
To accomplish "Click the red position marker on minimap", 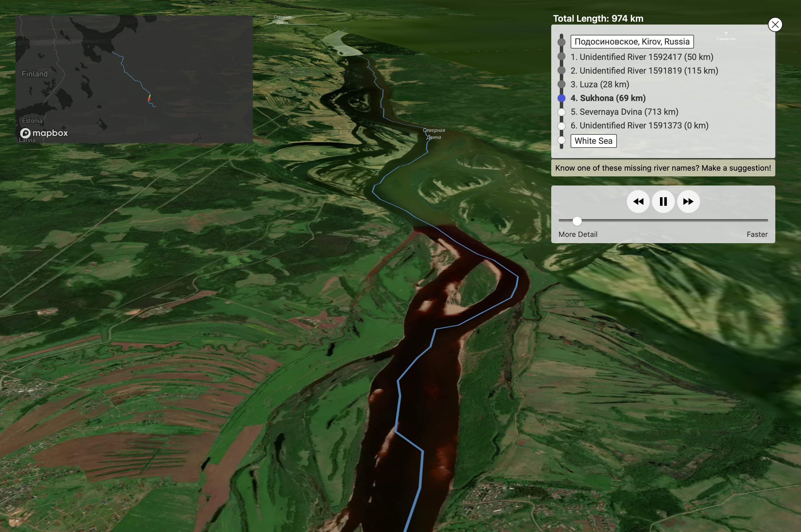I will (149, 99).
